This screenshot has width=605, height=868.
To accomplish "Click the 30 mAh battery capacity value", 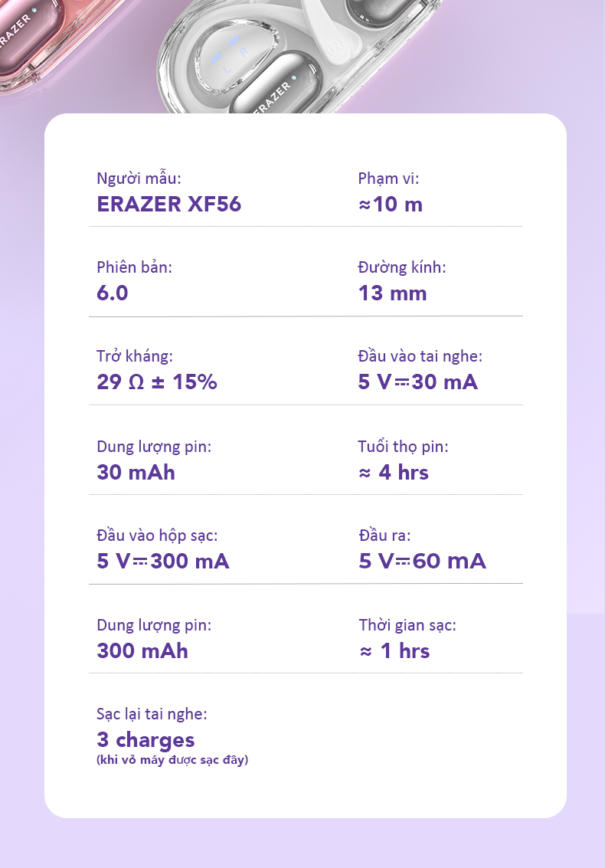I will [x=136, y=472].
